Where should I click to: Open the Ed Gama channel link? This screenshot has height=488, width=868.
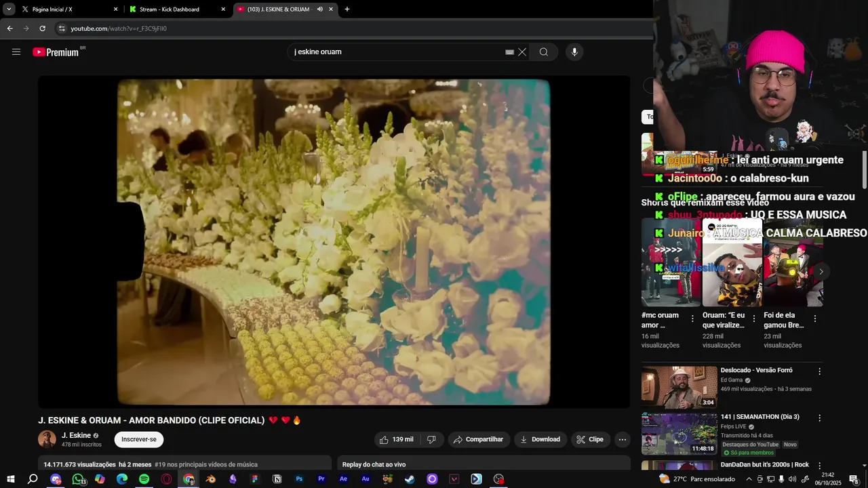coord(732,380)
